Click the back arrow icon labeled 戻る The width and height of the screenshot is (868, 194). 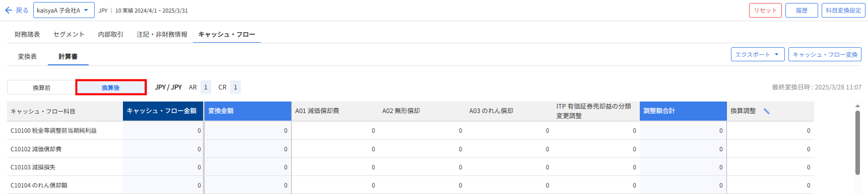pyautogui.click(x=16, y=10)
